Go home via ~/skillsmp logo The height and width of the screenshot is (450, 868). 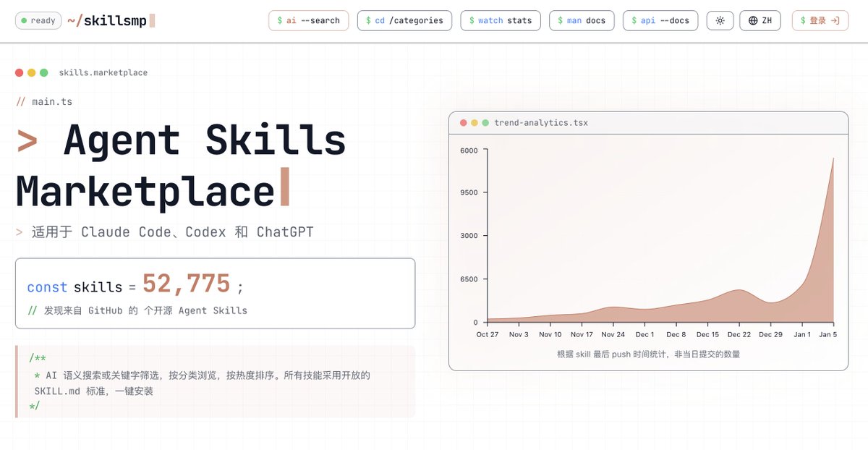tap(111, 20)
